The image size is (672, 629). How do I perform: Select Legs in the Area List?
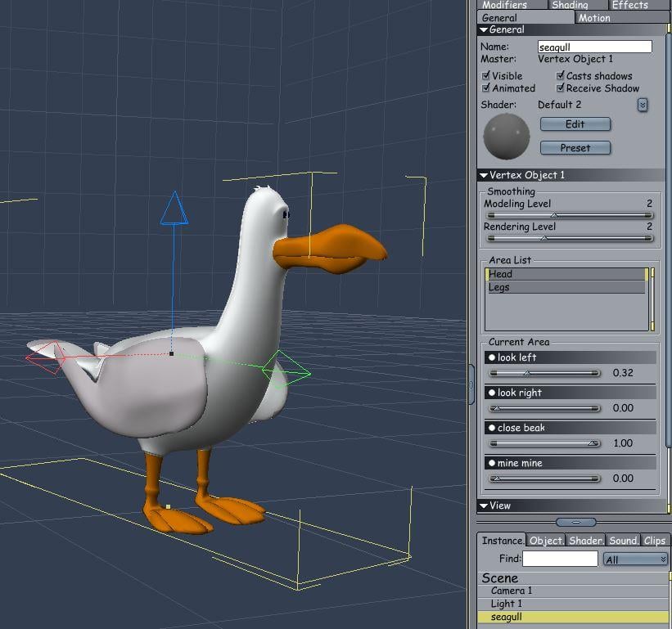click(x=566, y=287)
